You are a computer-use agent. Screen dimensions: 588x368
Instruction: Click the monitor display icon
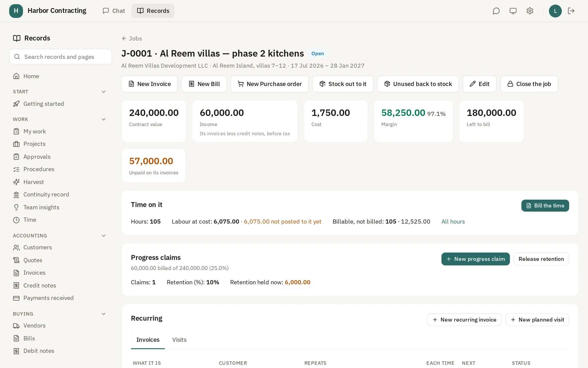coord(513,11)
